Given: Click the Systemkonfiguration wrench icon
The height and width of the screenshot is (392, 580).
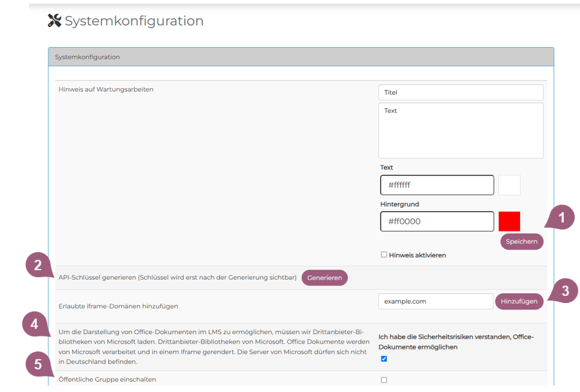Looking at the screenshot, I should point(54,21).
